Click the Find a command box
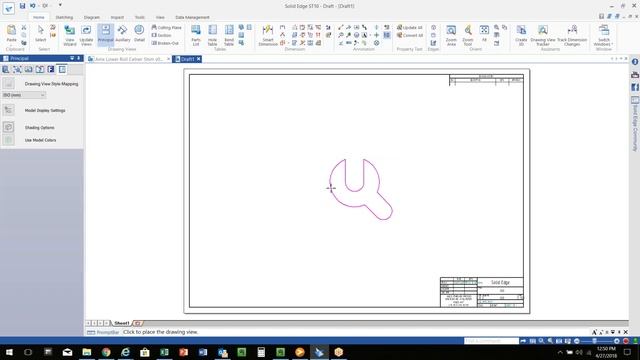 point(491,341)
